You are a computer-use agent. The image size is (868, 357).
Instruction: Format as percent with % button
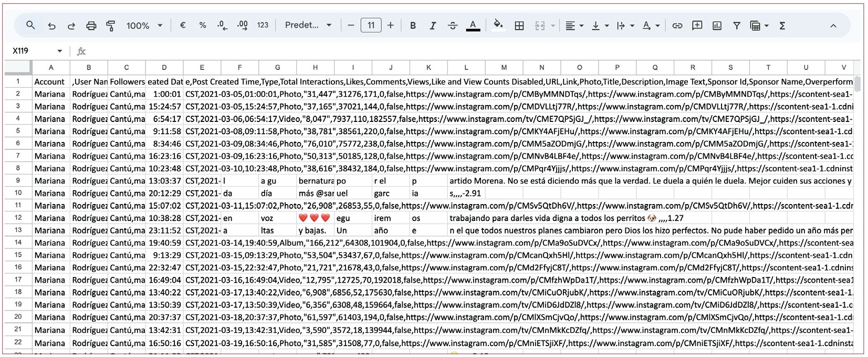203,25
